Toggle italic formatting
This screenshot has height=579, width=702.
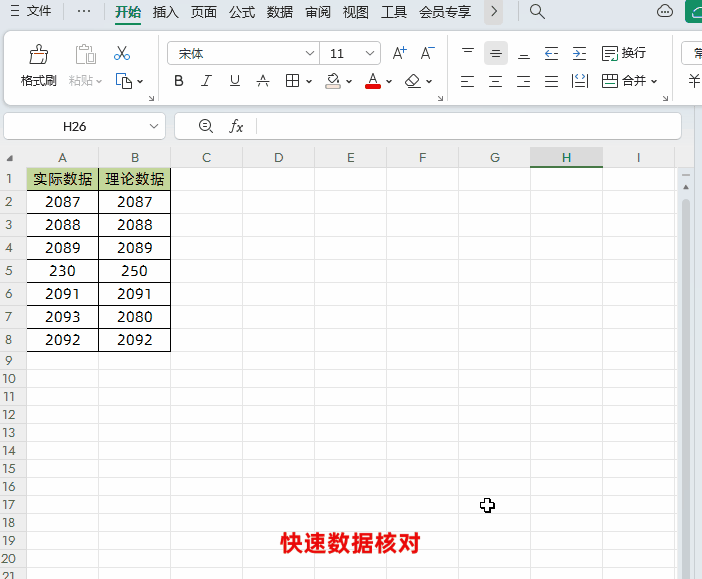(x=207, y=81)
